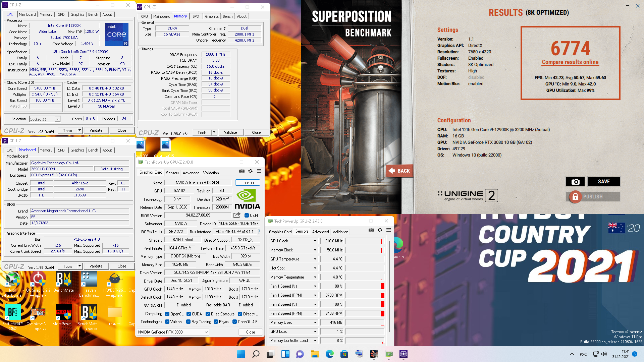Screen dimensions: 644x362
Task: Click the refresh icon in the GPU-Z Graphics Card window
Action: (250, 171)
